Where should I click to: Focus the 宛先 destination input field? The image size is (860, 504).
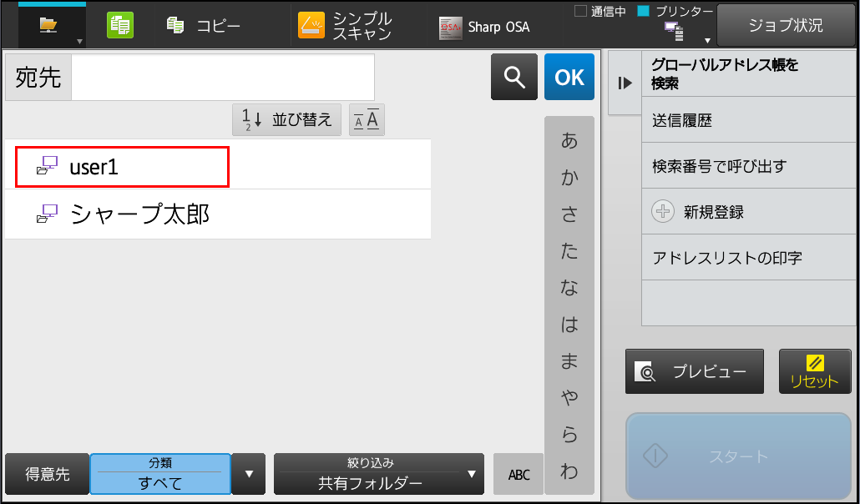point(223,78)
